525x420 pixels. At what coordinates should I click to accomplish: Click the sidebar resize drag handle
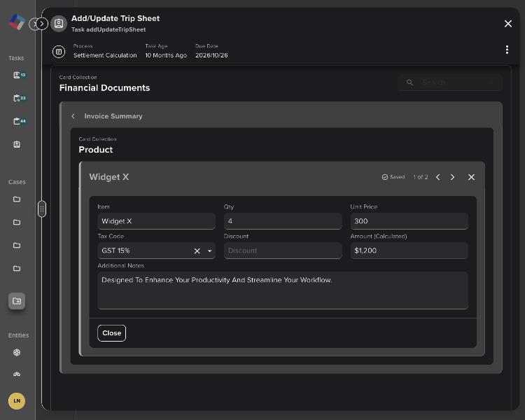(x=42, y=209)
